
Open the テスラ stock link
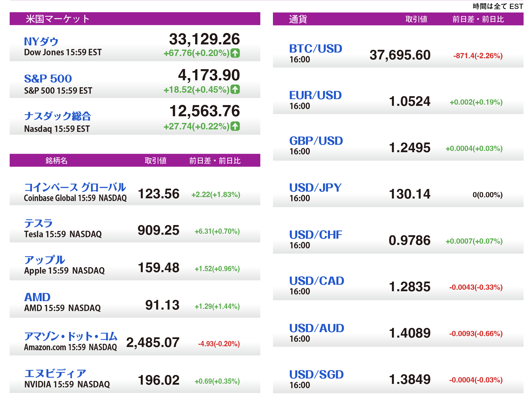point(38,223)
